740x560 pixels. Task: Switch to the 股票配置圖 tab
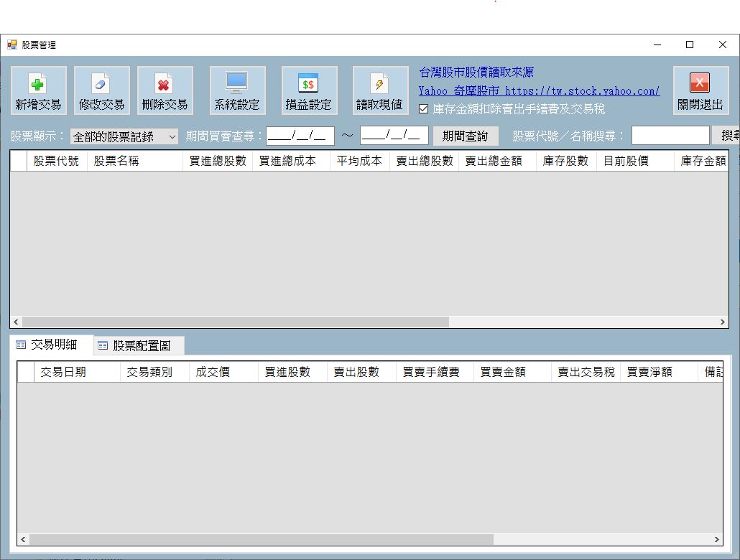[139, 346]
